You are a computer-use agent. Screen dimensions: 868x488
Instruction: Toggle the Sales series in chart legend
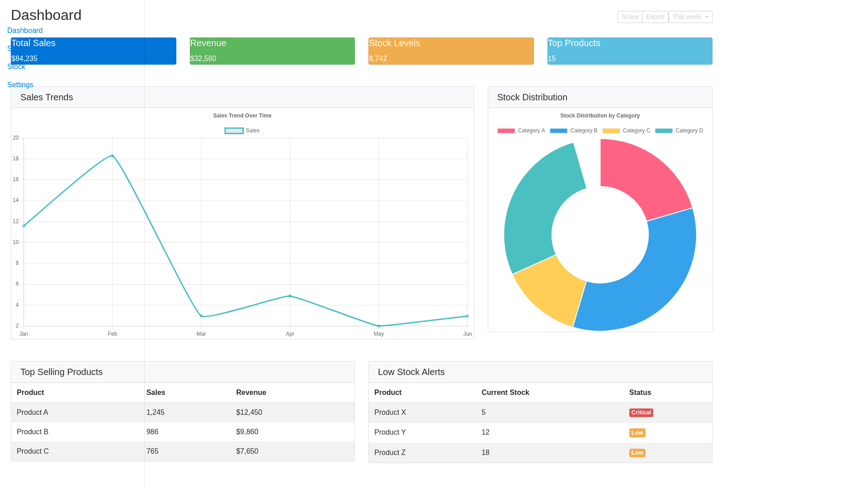pos(242,131)
